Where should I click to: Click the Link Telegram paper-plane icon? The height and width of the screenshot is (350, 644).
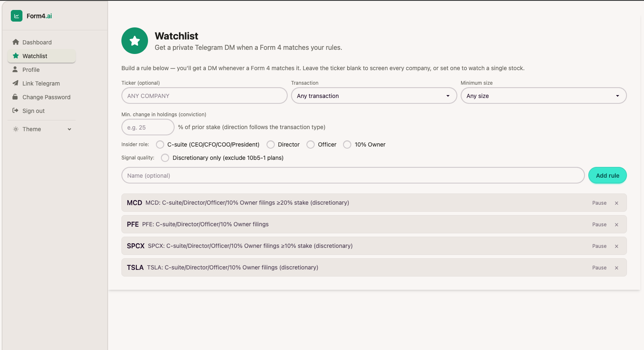[15, 83]
